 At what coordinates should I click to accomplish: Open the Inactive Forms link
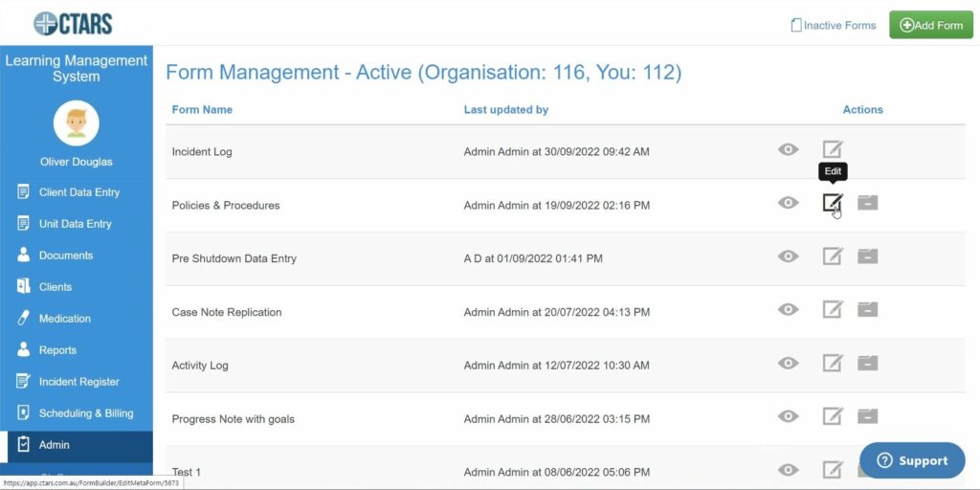point(833,26)
